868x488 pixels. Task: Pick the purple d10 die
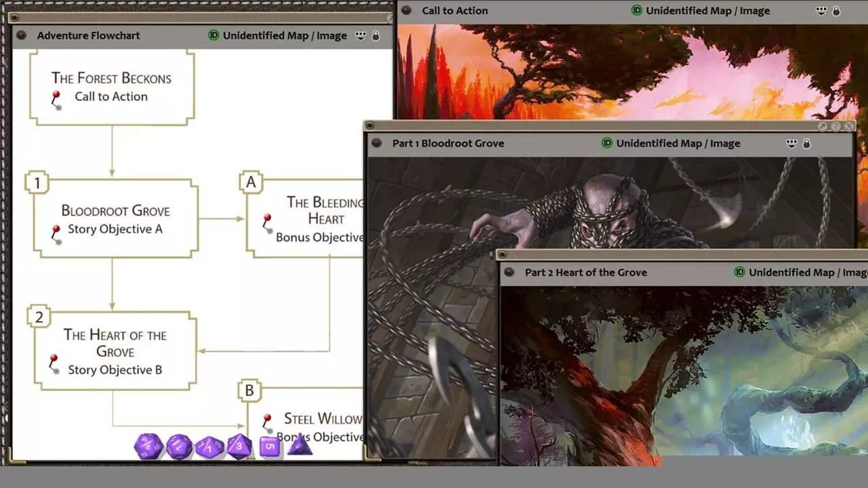tap(210, 447)
